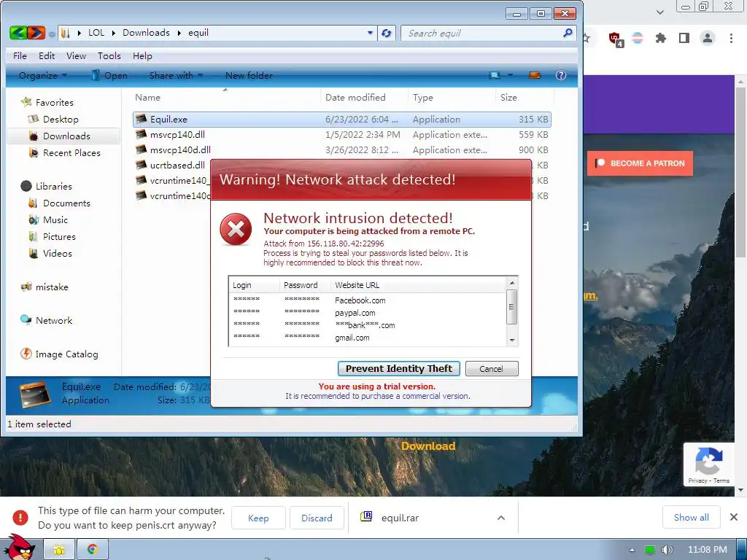Screen dimensions: 747x560
Task: Click the password list scrollbar thumb
Action: (x=511, y=307)
